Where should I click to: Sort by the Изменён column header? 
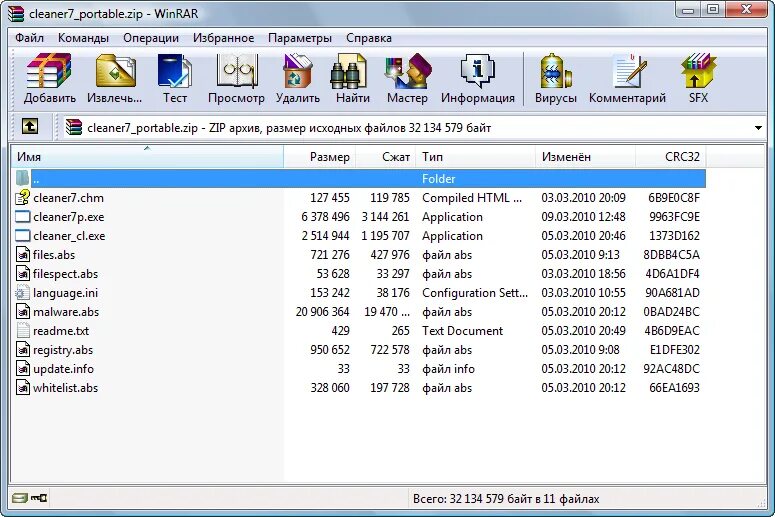tap(585, 157)
